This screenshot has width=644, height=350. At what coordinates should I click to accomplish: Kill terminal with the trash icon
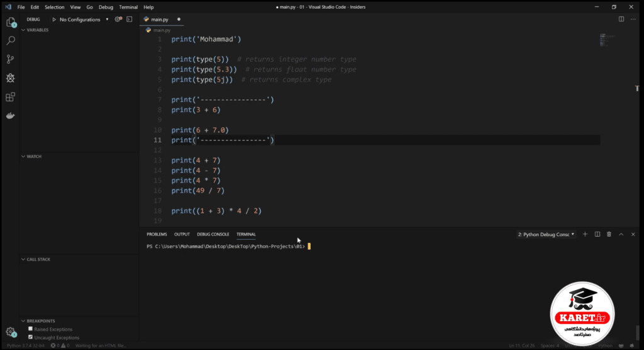[609, 234]
